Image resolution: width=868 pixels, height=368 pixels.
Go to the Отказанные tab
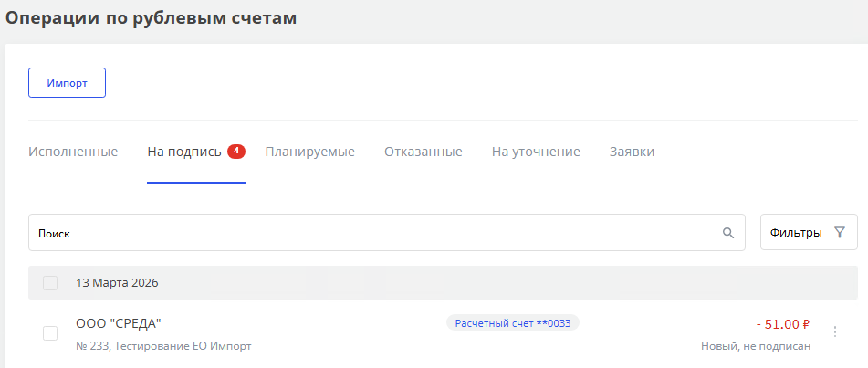point(424,152)
